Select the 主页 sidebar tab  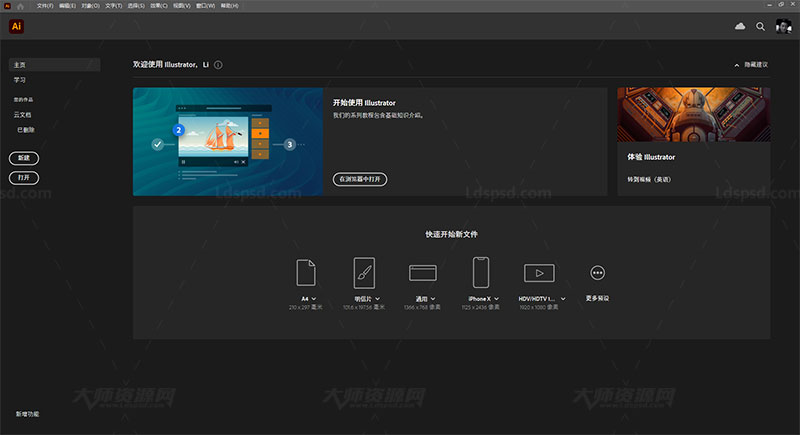click(x=55, y=65)
